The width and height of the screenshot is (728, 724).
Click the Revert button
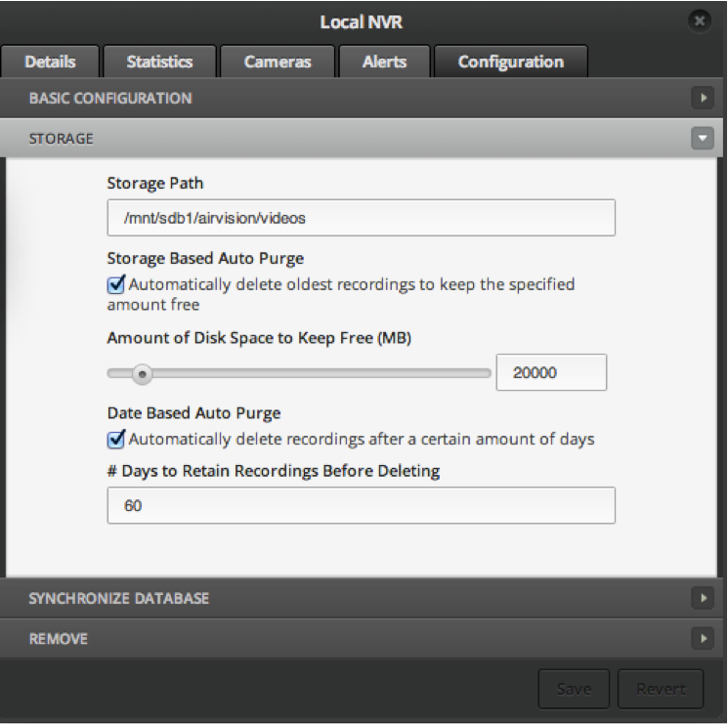click(661, 689)
